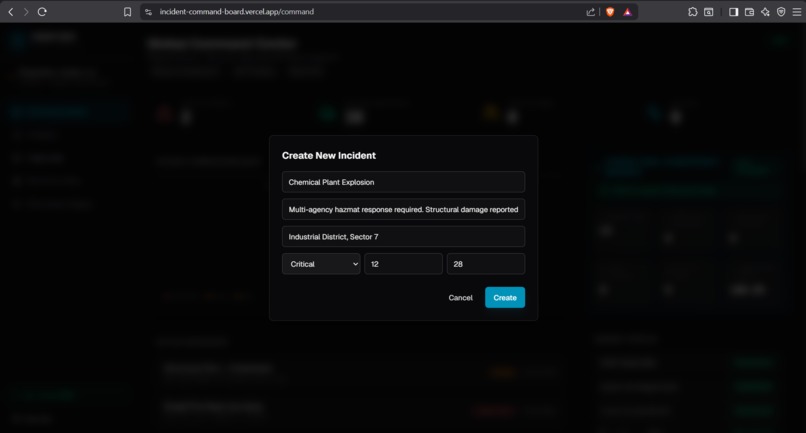Open the Brave Wallet icon
Image resolution: width=806 pixels, height=433 pixels.
coord(749,12)
